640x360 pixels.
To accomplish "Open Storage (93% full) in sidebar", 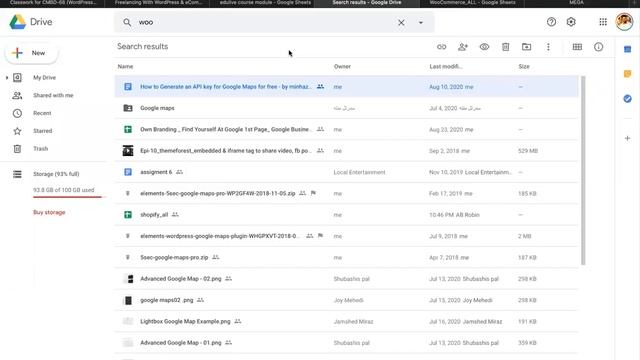I will coord(56,174).
